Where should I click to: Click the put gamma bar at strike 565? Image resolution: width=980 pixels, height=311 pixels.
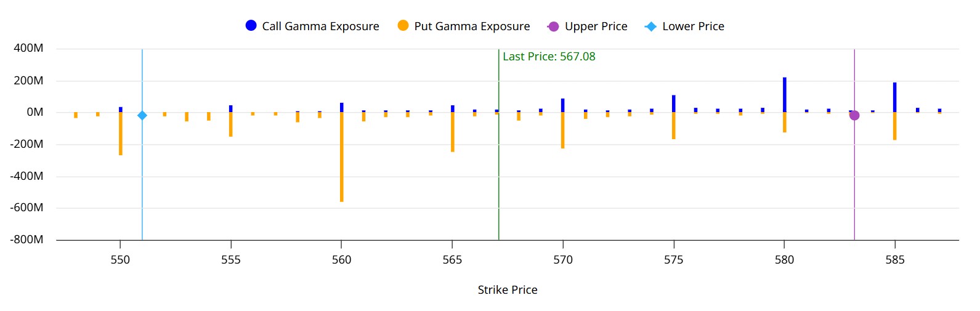point(453,132)
